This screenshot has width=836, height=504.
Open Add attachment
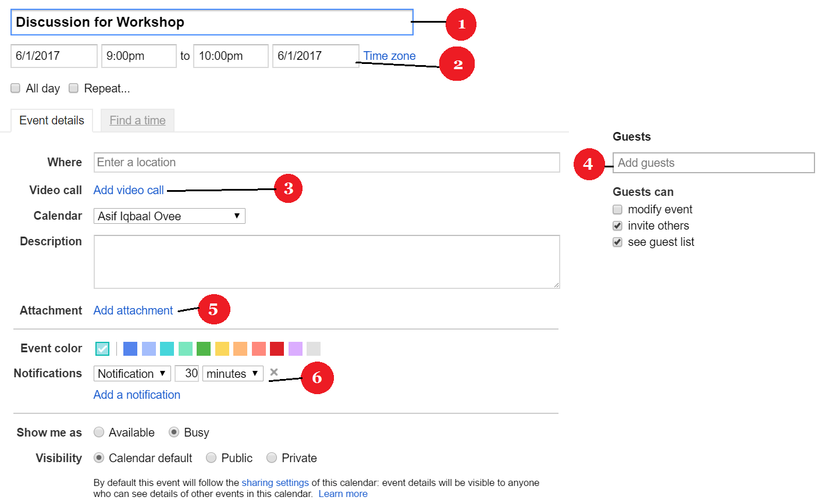[133, 310]
